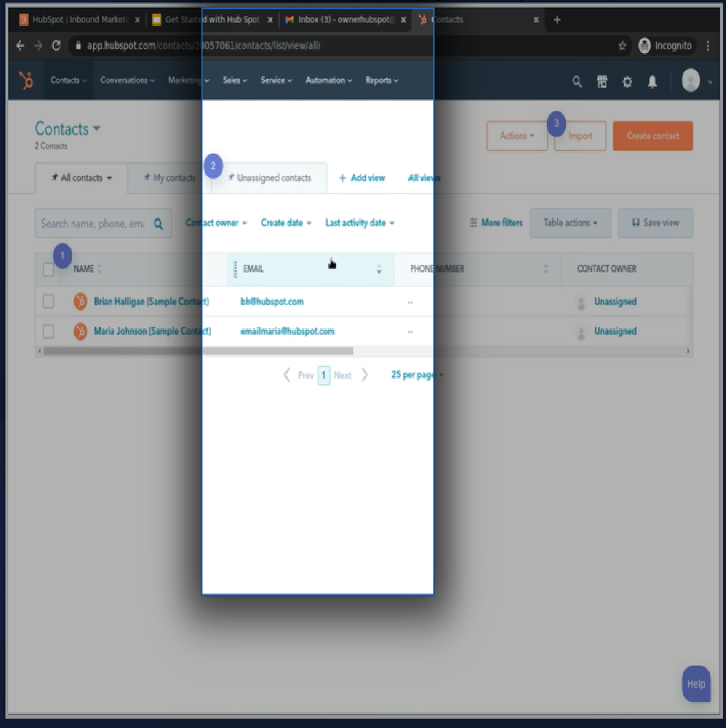Viewport: 728px width, 728px height.
Task: Open the Chrome three-dot menu
Action: [x=708, y=45]
